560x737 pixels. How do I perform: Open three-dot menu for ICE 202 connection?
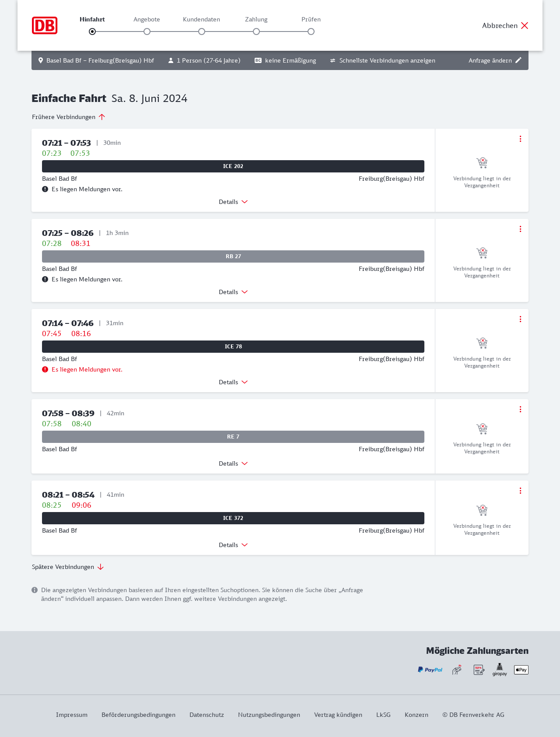(520, 139)
